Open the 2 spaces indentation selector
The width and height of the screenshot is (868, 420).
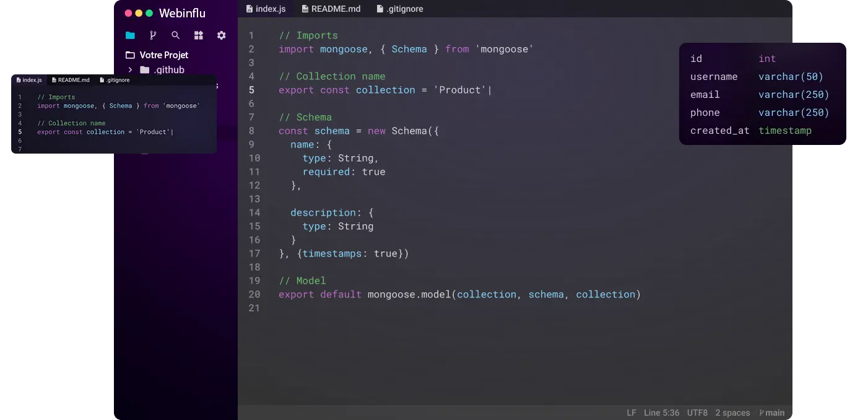(x=732, y=413)
